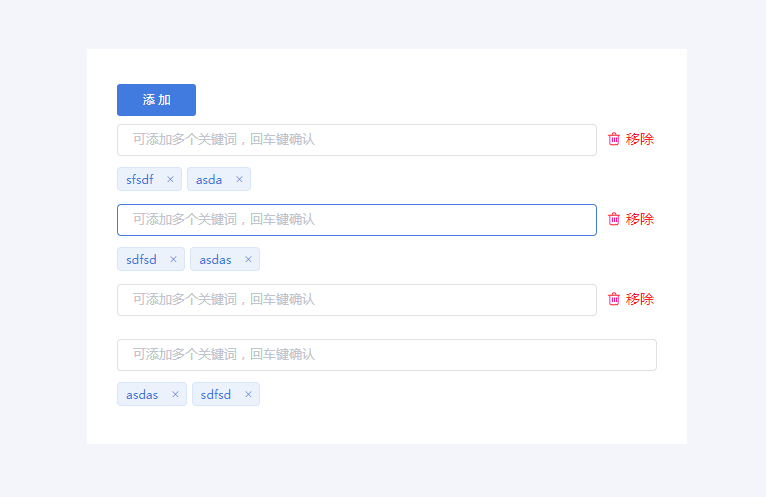Click trash icon beside the focused keyword input
Screen dimensions: 766x497
[614, 219]
